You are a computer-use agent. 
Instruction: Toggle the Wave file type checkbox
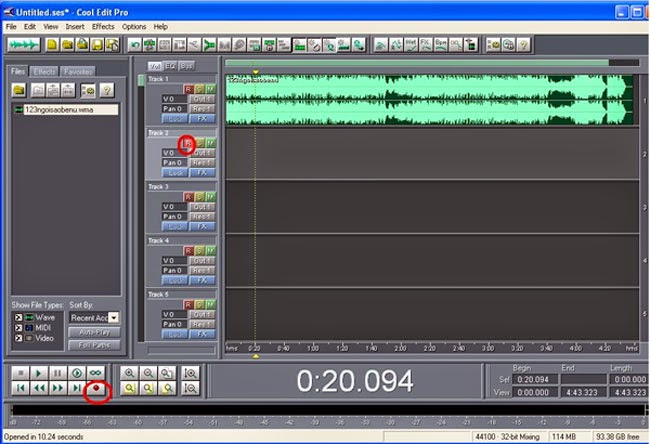click(x=18, y=317)
